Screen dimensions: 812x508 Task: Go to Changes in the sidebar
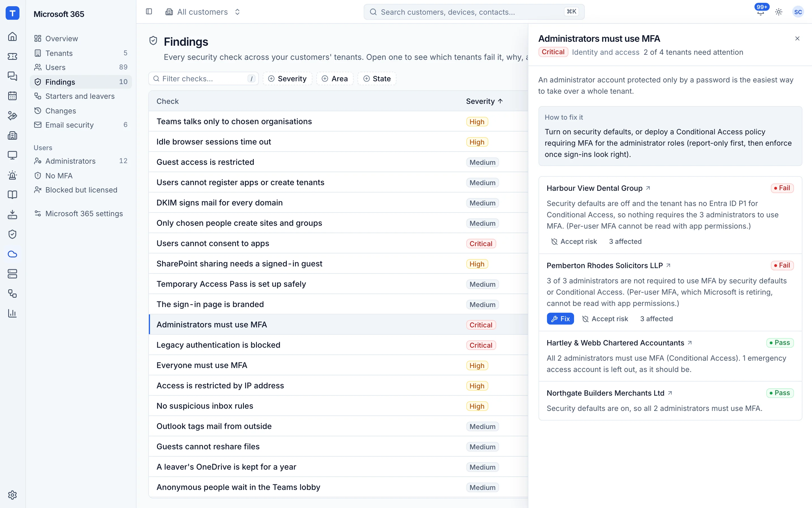point(81,111)
